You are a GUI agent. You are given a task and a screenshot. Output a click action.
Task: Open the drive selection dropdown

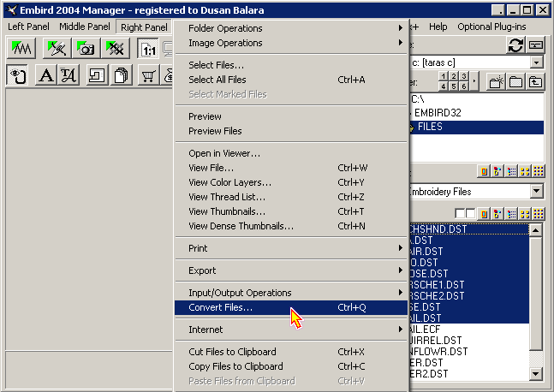click(x=536, y=62)
